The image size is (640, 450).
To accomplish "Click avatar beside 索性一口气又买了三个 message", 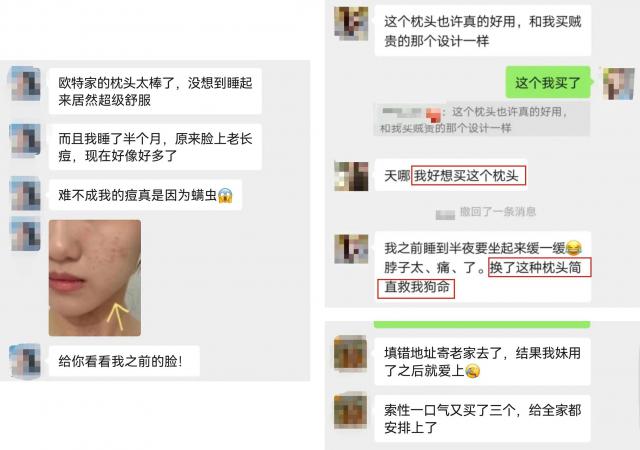I will click(350, 411).
